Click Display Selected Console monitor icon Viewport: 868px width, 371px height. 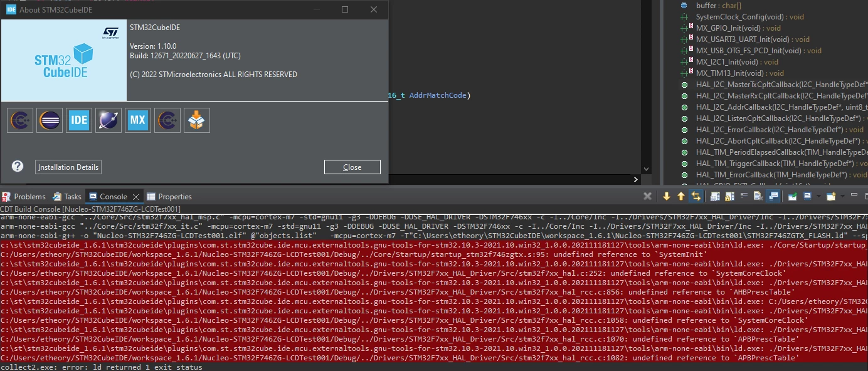pos(807,196)
